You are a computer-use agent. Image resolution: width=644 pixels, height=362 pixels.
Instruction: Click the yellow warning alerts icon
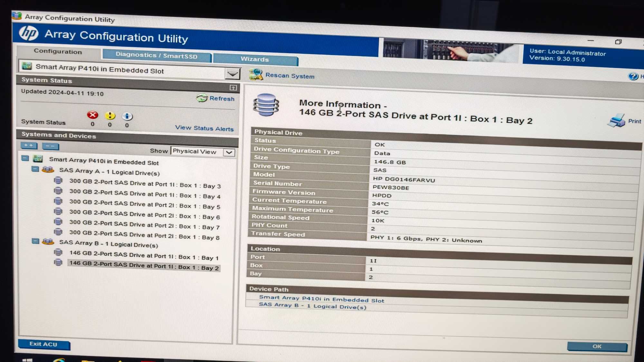coord(110,116)
